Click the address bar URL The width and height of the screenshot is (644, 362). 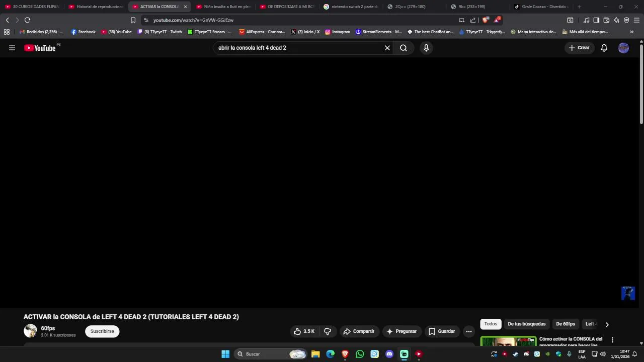click(x=193, y=20)
